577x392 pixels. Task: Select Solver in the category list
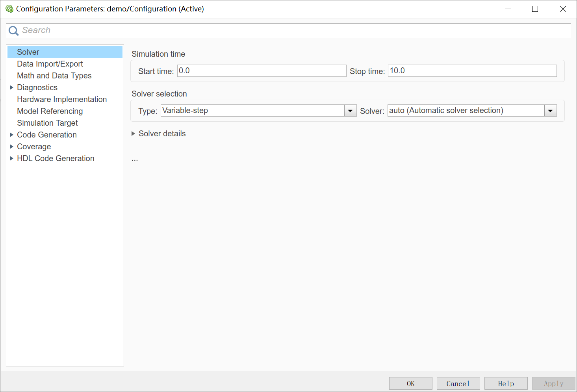point(65,52)
